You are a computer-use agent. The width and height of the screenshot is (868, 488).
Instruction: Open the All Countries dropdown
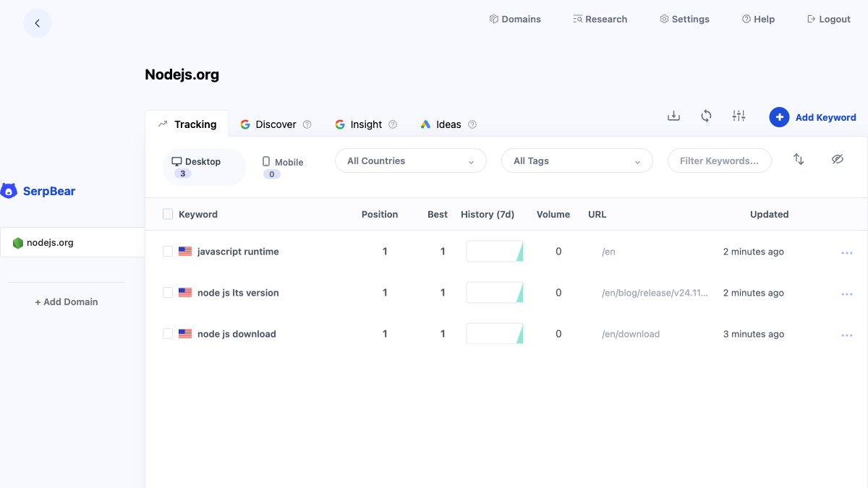pyautogui.click(x=411, y=160)
